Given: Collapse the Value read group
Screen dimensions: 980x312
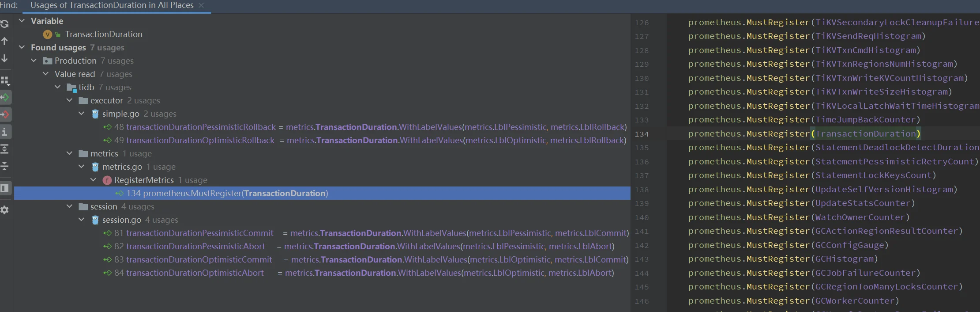Looking at the screenshot, I should click(x=45, y=73).
